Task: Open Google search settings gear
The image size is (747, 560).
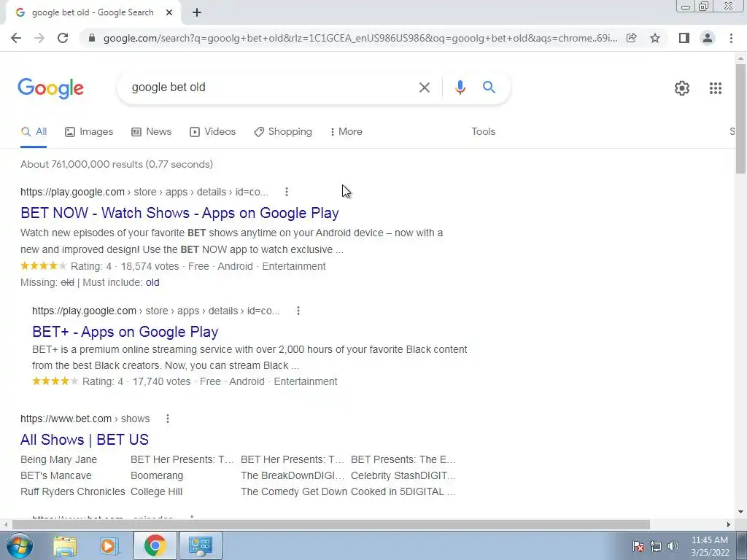Action: (x=682, y=88)
